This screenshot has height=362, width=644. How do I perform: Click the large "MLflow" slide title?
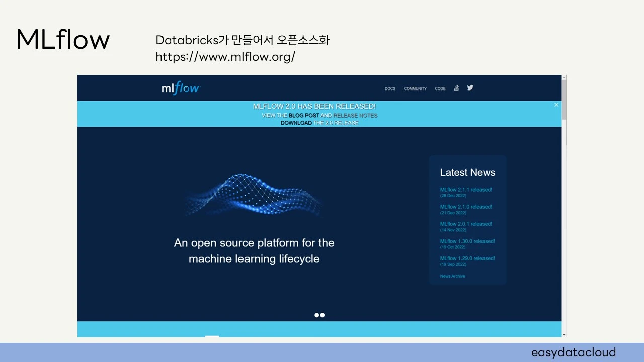pyautogui.click(x=63, y=39)
